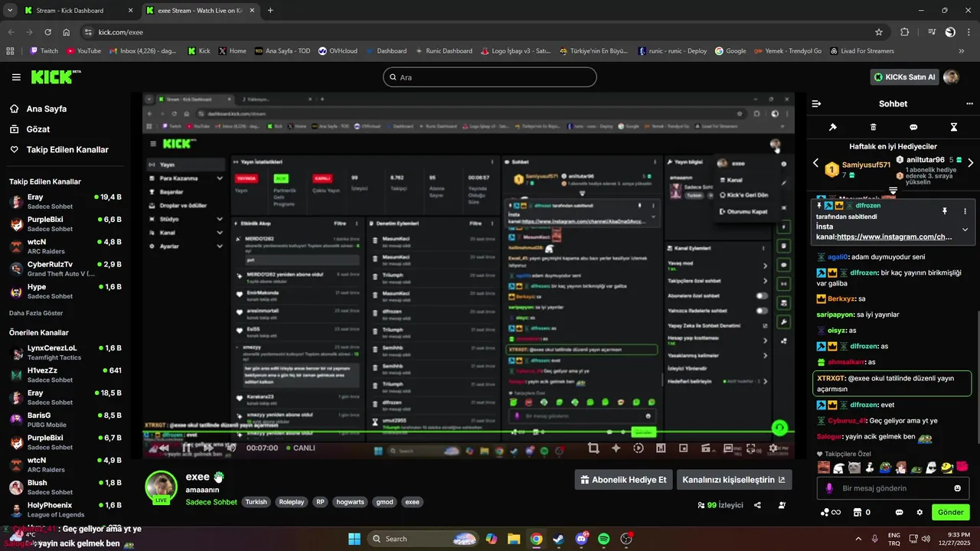Open Steam from the Windows taskbar
This screenshot has height=551, width=980.
click(558, 539)
